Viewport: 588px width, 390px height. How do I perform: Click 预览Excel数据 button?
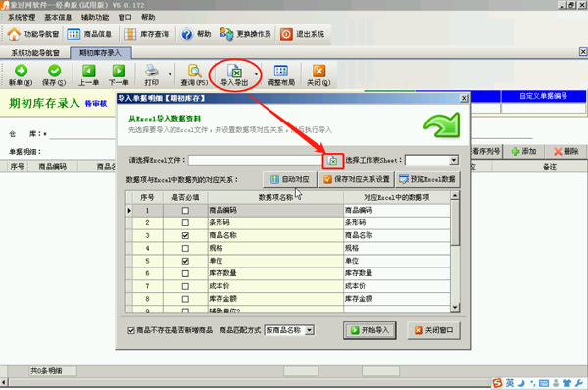coord(427,179)
